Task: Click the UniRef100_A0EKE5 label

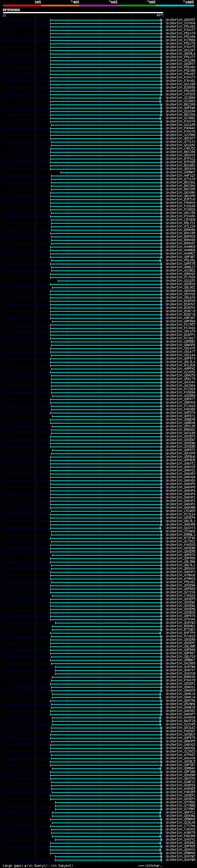Action: pyautogui.click(x=180, y=789)
